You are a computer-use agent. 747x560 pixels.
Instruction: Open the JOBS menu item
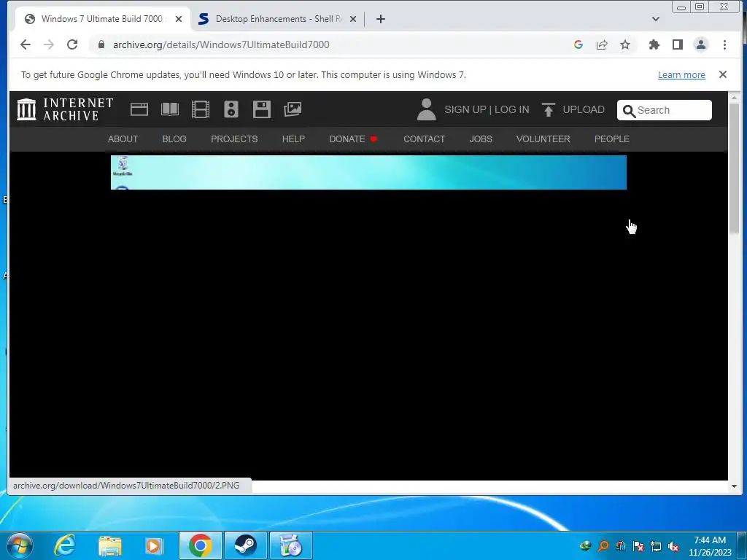(x=481, y=139)
